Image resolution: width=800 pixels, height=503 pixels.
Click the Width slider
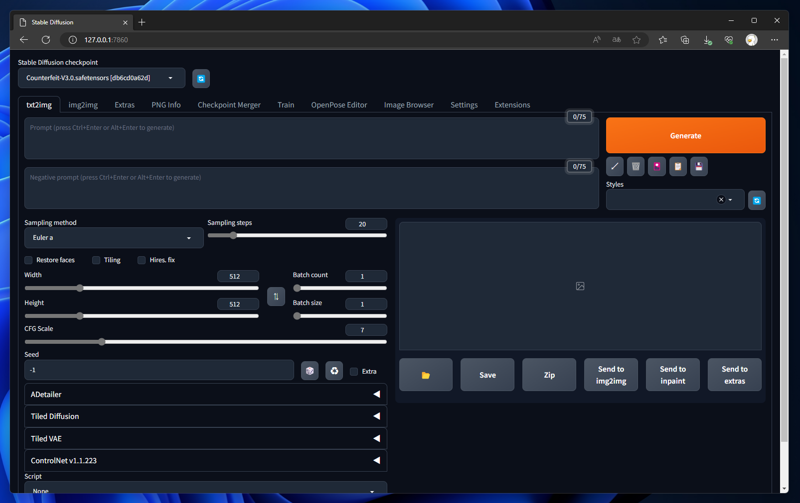[141, 288]
